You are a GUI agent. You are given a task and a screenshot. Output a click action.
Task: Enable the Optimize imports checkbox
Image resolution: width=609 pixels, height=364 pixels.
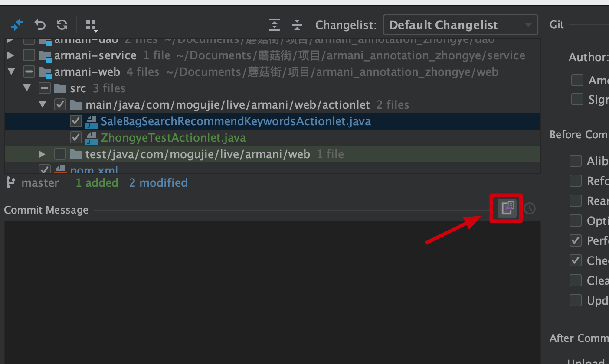click(x=575, y=221)
